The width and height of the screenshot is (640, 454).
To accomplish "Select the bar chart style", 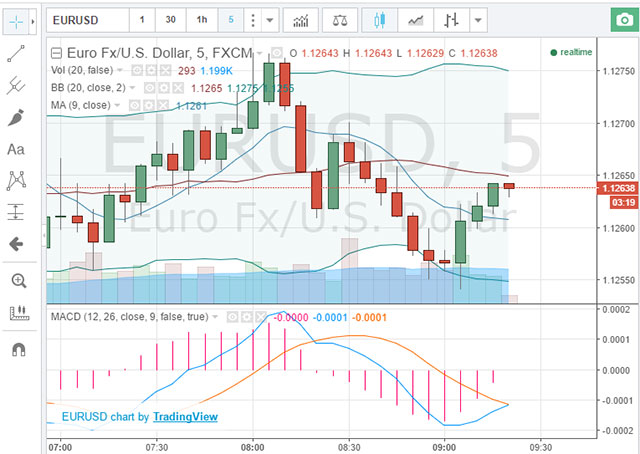I will coord(451,20).
